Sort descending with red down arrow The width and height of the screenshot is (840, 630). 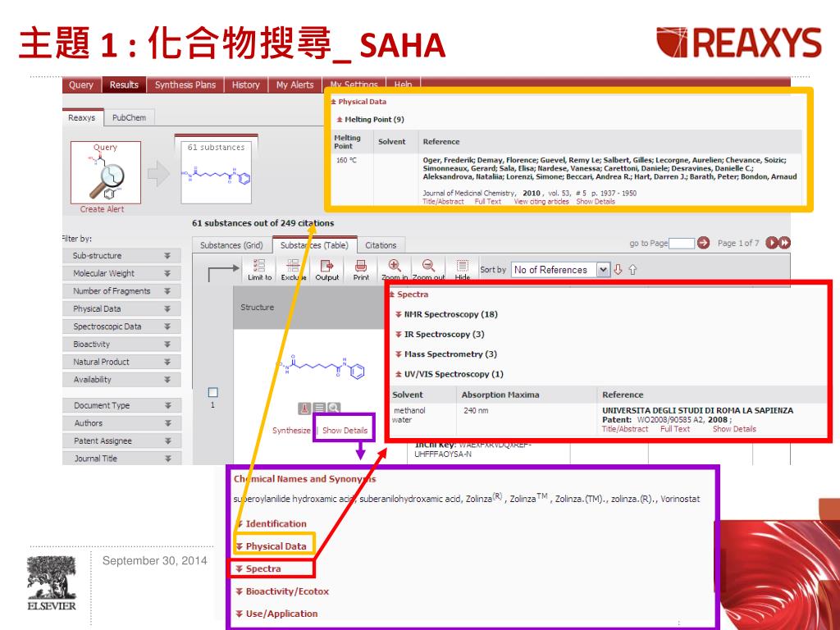point(618,269)
